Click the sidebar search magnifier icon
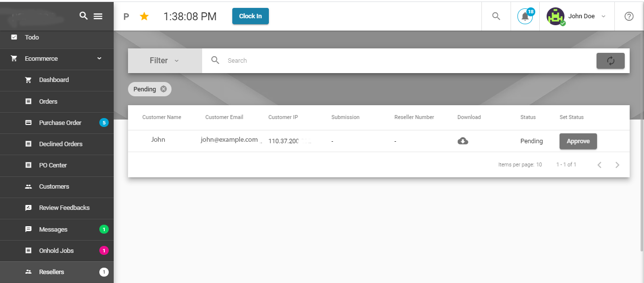 click(x=84, y=16)
